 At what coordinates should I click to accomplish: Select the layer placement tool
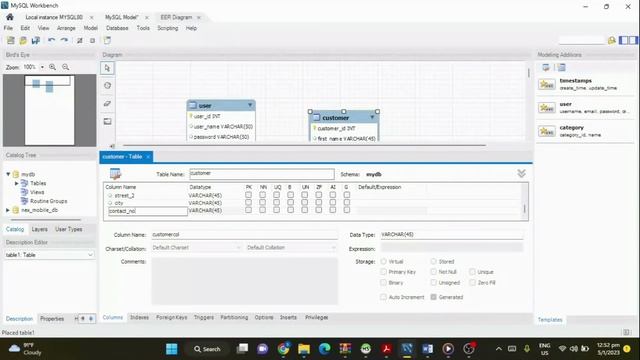click(x=107, y=122)
